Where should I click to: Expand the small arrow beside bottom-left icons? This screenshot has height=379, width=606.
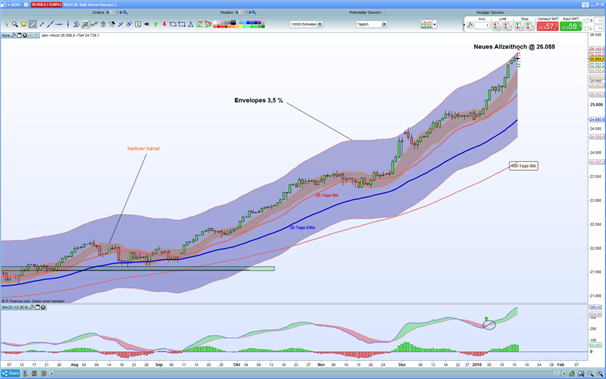51,374
